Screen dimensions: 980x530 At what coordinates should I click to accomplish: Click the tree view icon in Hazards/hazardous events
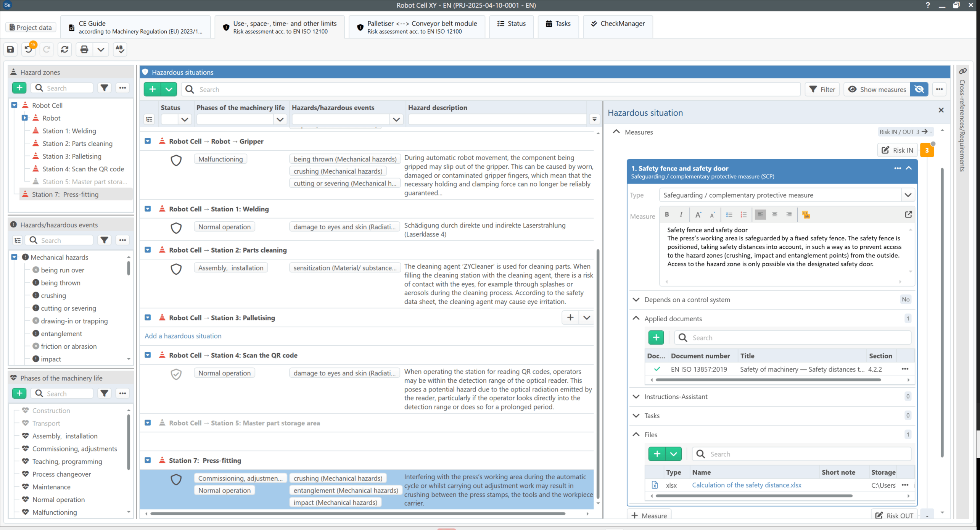tap(18, 240)
